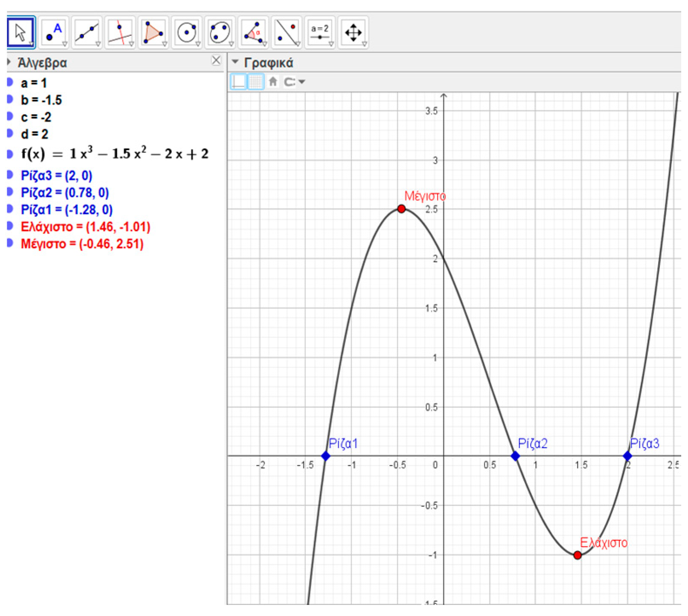This screenshot has width=688, height=616.
Task: Activate Circle with Center tool
Action: pos(186,32)
